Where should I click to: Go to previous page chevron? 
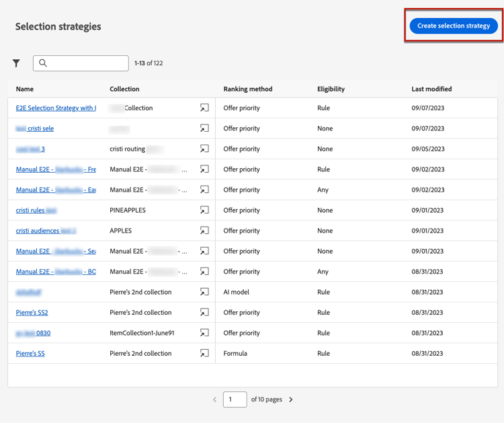215,399
